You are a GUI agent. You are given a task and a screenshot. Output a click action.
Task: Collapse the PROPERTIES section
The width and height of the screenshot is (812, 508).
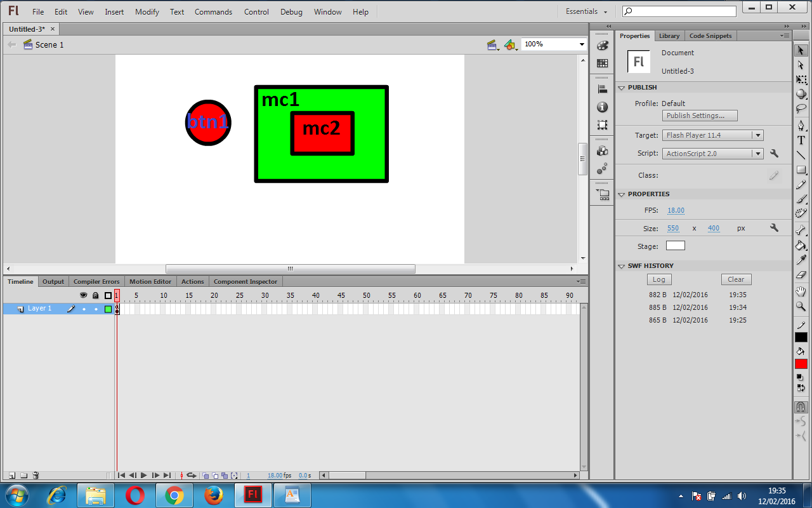click(x=622, y=194)
